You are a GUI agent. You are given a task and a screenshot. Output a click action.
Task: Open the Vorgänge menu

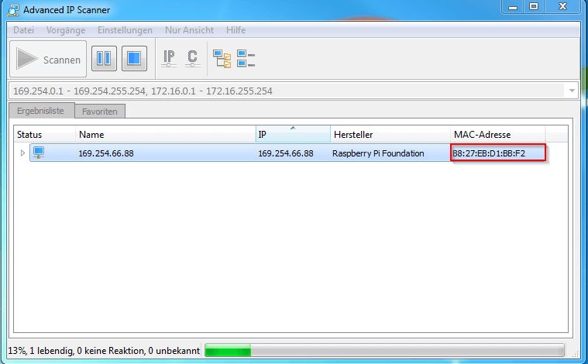(66, 30)
